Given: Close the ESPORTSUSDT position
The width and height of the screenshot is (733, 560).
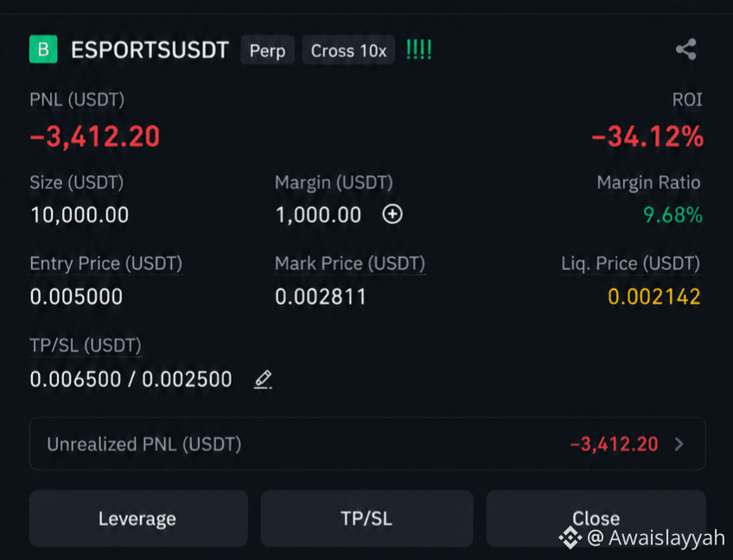Looking at the screenshot, I should [x=596, y=519].
